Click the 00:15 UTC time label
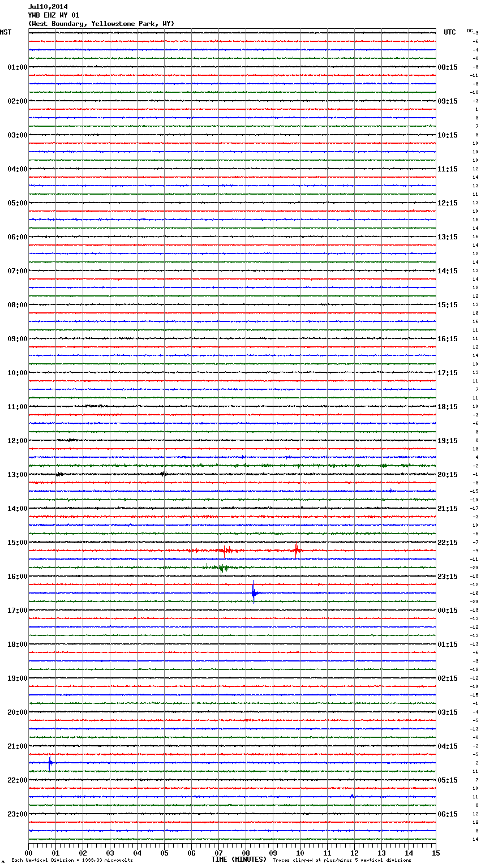The image size is (481, 868). (448, 611)
